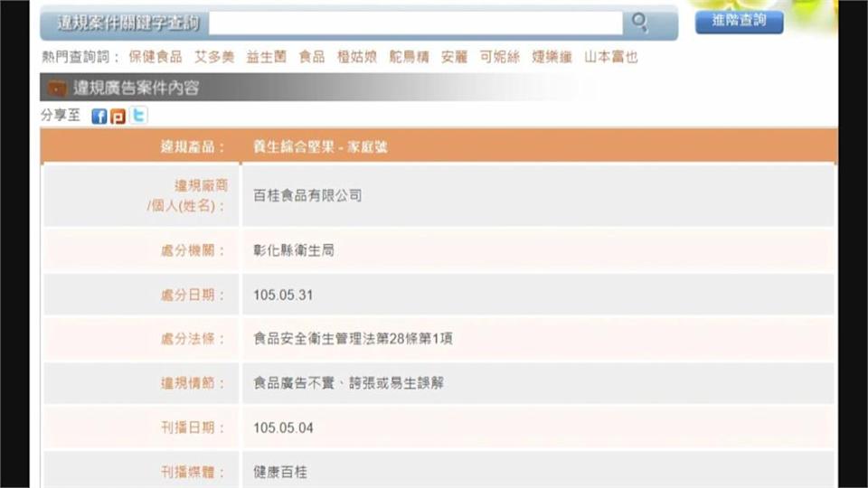Select hot keyword 鴕鳥精

click(409, 57)
